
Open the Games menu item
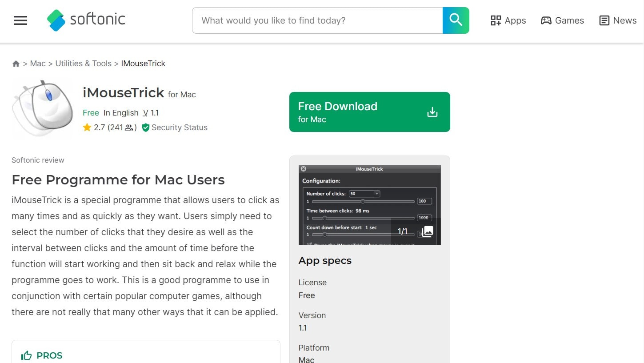[562, 20]
